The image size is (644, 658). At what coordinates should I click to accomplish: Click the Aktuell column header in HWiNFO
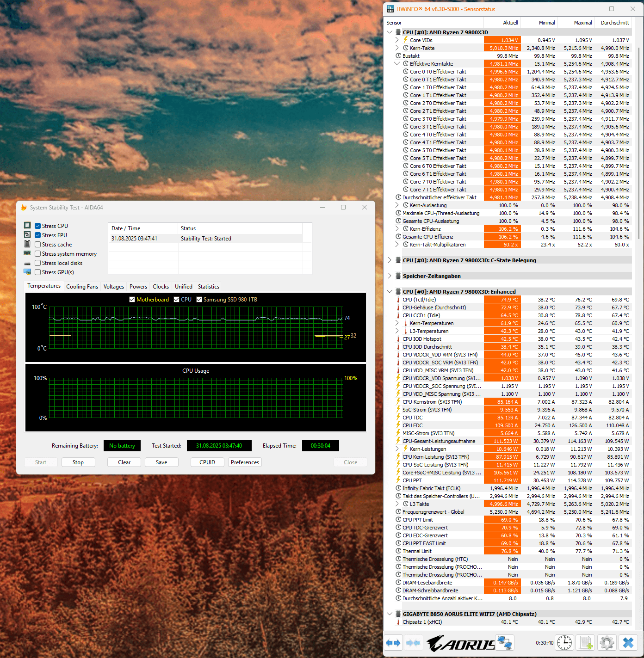coord(502,23)
